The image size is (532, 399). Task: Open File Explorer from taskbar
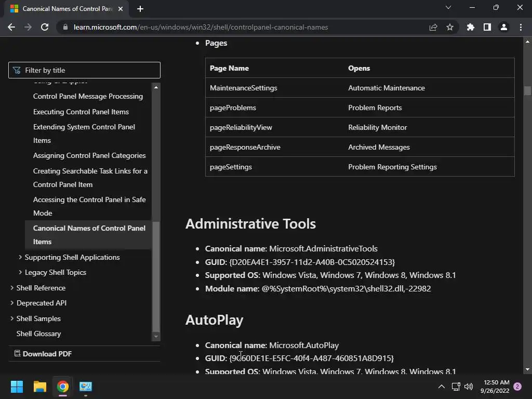tap(39, 387)
